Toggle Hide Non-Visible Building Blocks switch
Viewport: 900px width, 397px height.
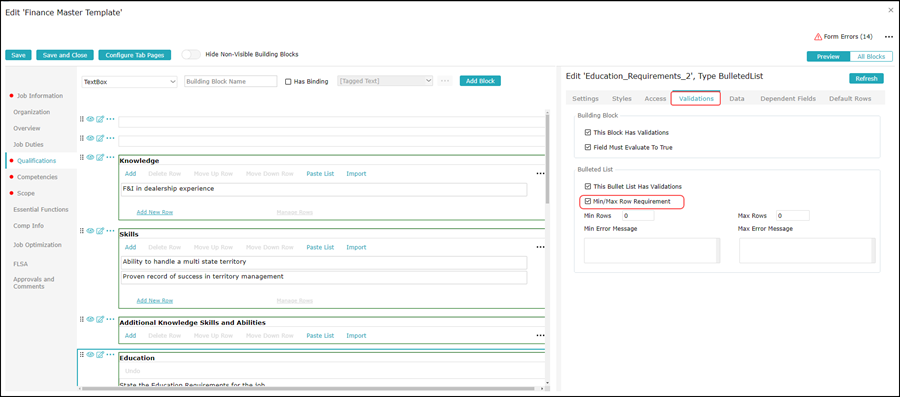(191, 55)
